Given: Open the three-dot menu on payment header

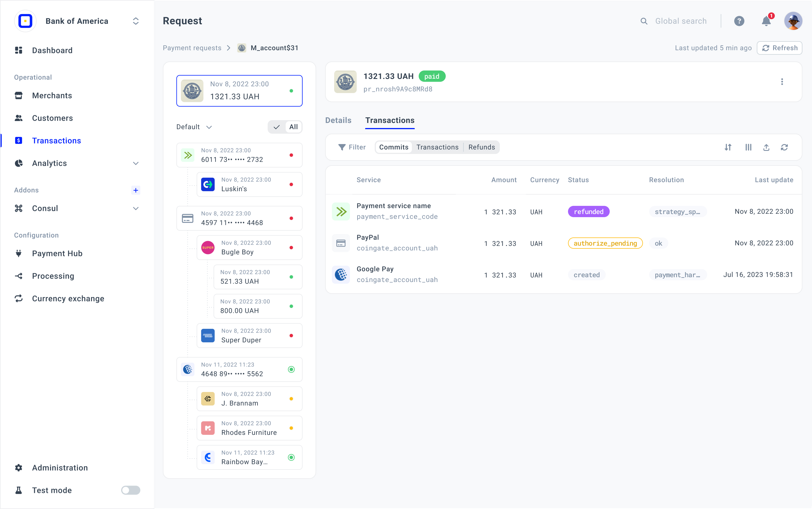Looking at the screenshot, I should (782, 82).
